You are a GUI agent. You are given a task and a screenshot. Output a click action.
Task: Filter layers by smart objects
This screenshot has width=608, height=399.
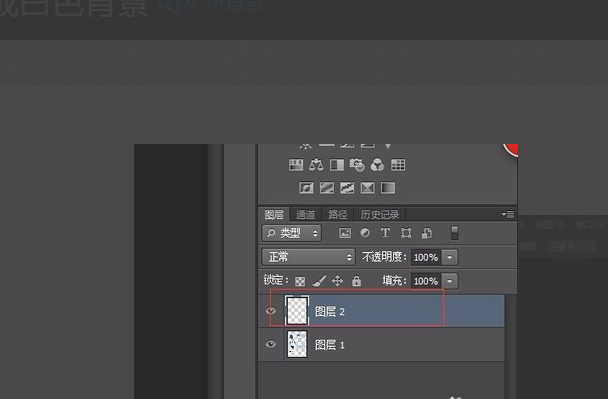point(427,233)
